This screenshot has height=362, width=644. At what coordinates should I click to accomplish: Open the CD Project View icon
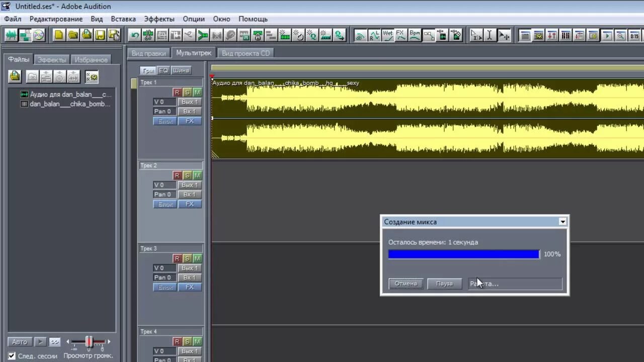click(x=39, y=35)
